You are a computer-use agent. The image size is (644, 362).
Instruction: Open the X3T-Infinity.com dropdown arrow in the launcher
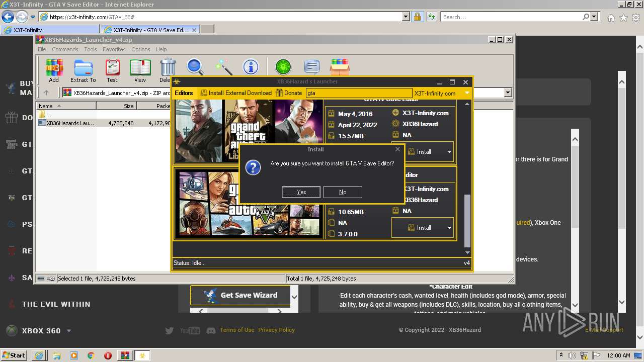(467, 93)
